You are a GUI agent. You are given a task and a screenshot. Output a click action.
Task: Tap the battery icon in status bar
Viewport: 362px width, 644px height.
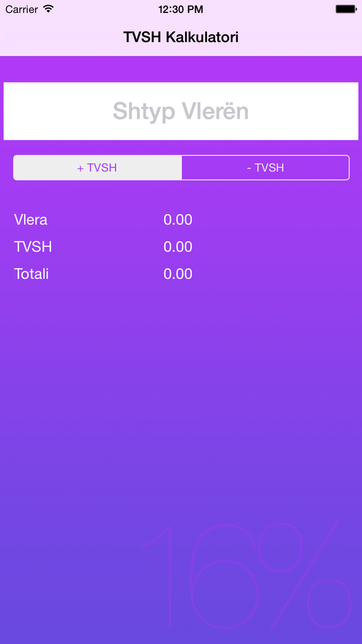click(x=345, y=9)
